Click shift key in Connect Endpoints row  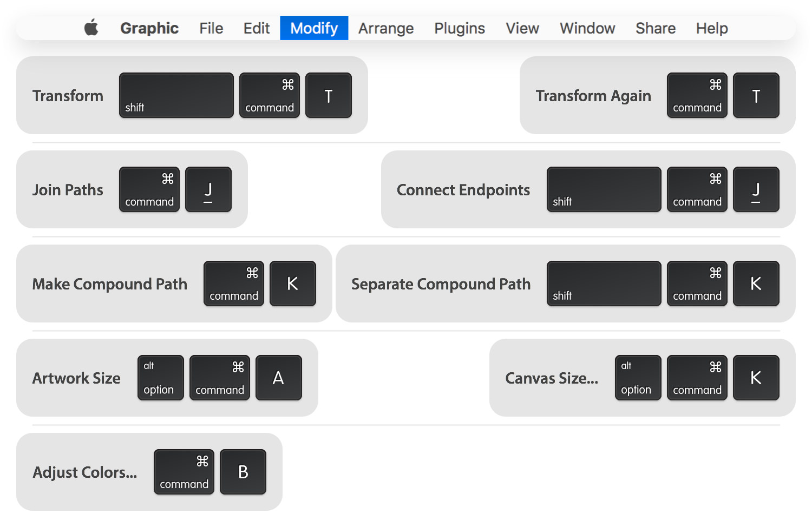(604, 190)
